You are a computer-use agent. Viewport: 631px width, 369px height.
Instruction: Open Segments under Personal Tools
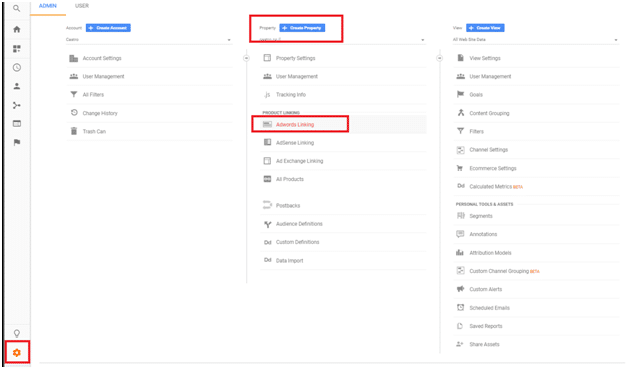coord(536,216)
